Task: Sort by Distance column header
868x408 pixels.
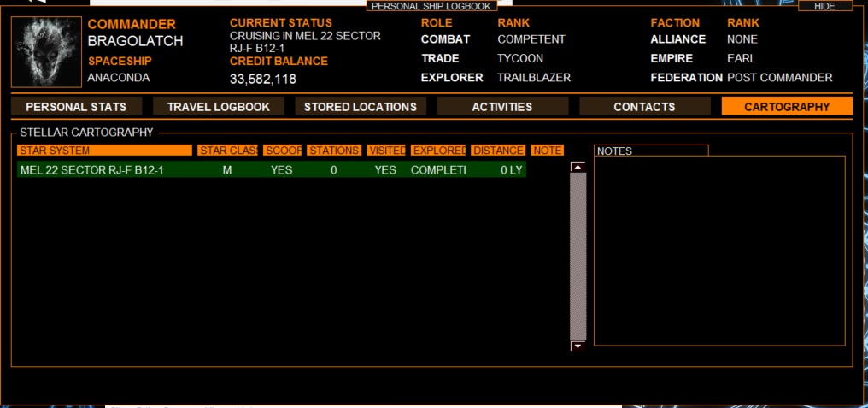Action: pos(498,151)
